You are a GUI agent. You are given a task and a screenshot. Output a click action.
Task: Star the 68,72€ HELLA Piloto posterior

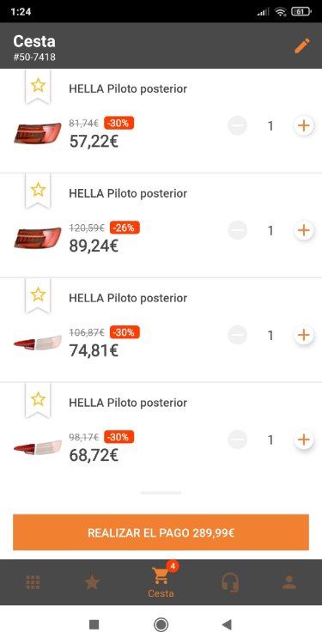pos(38,399)
